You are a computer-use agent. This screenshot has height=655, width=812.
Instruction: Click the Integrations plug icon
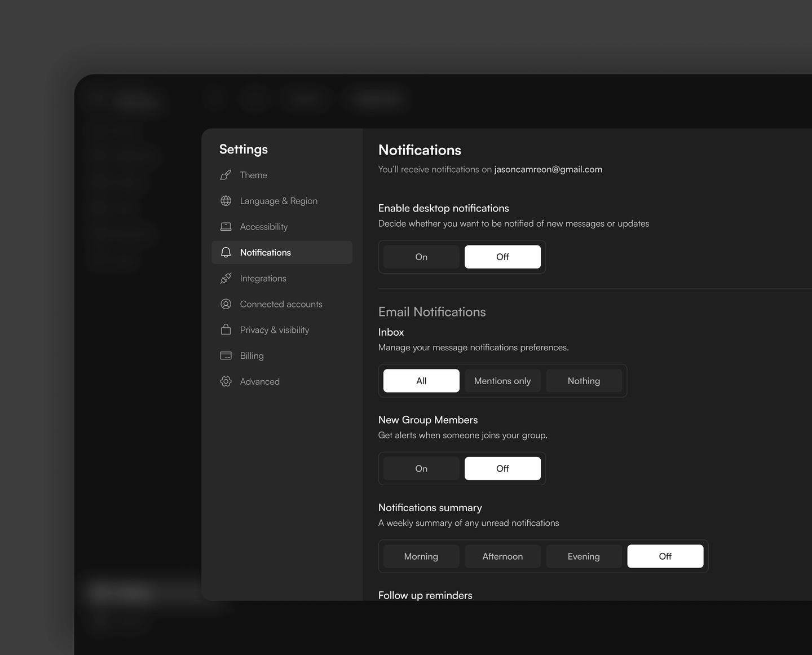[226, 278]
